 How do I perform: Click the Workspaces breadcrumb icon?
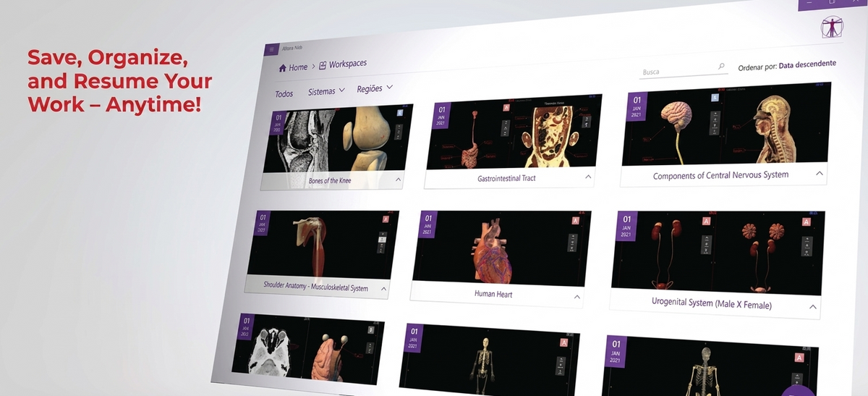point(323,65)
